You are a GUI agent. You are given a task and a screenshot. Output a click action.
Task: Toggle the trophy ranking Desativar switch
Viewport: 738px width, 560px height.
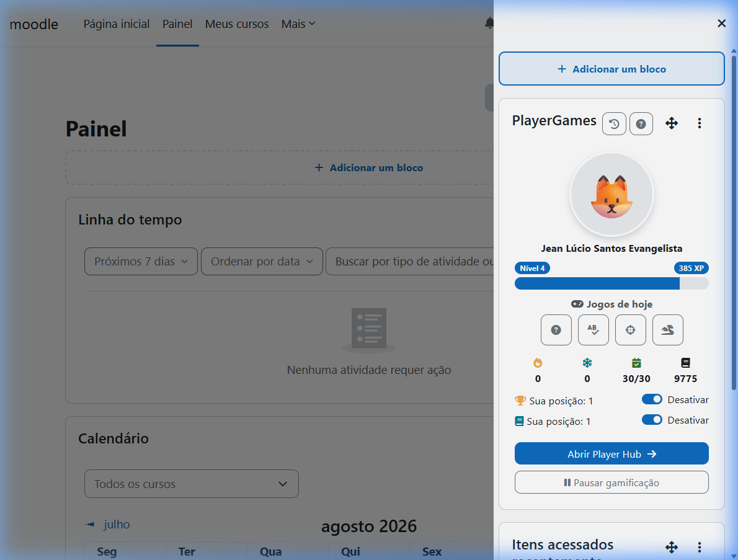click(x=652, y=399)
